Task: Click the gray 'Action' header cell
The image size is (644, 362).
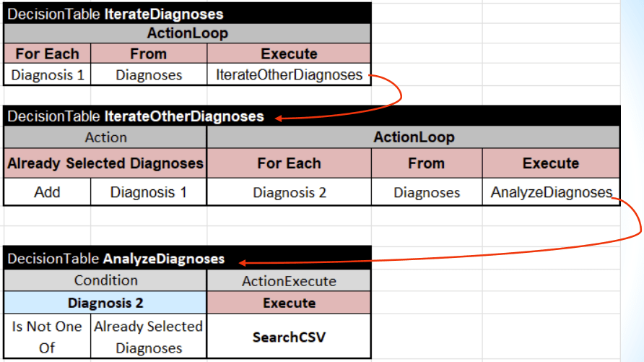Action: coord(105,137)
